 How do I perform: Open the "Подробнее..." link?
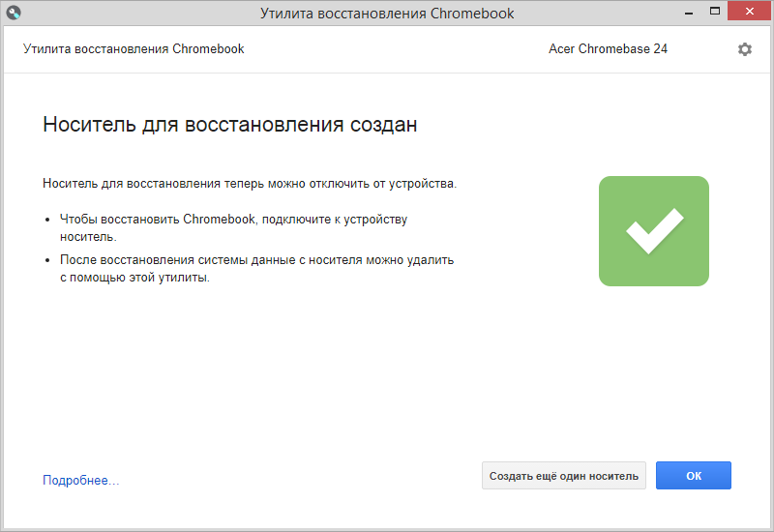[x=81, y=480]
